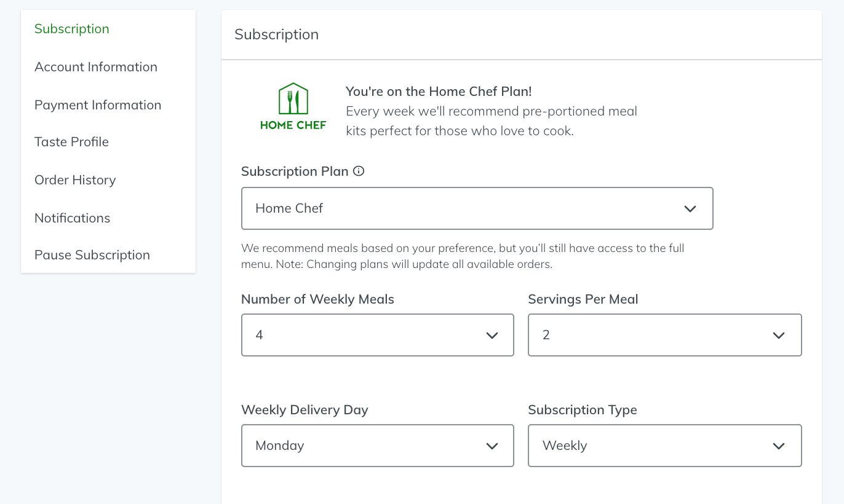The height and width of the screenshot is (504, 844).
Task: Go to Account Information in sidebar
Action: (x=96, y=67)
